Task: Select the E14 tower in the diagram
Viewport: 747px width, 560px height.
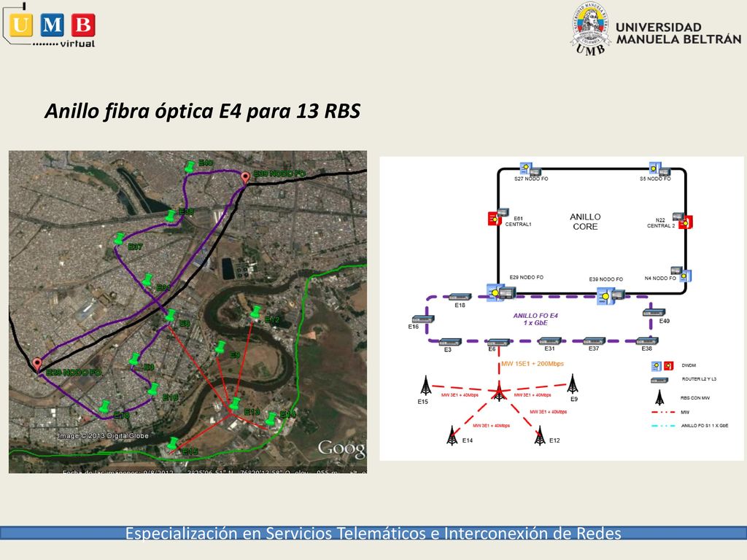Action: pos(452,435)
